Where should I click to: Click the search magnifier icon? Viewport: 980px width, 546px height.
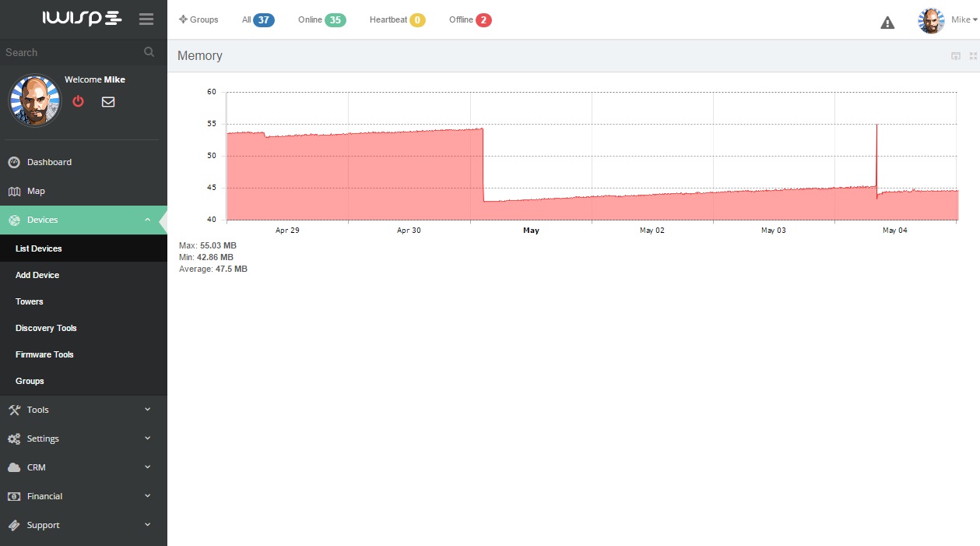(x=149, y=52)
